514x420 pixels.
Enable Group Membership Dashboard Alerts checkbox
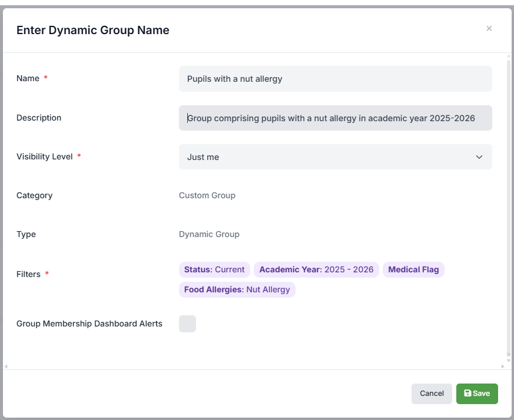[187, 324]
